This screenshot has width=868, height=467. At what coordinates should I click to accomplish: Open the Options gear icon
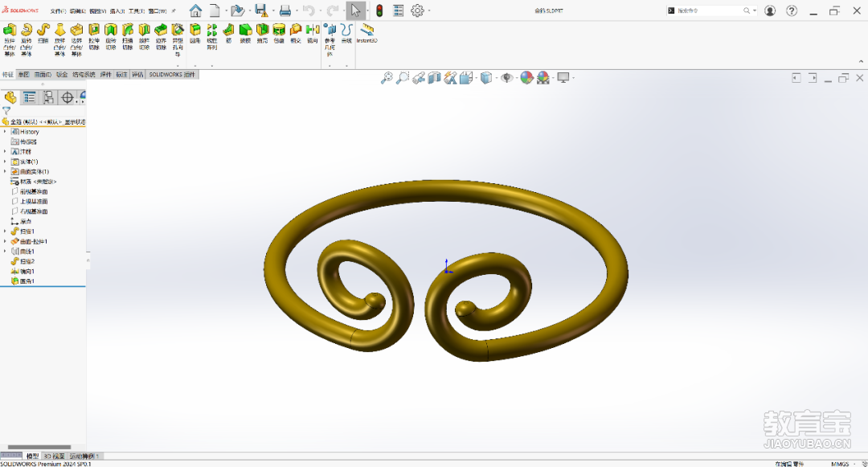(x=417, y=10)
